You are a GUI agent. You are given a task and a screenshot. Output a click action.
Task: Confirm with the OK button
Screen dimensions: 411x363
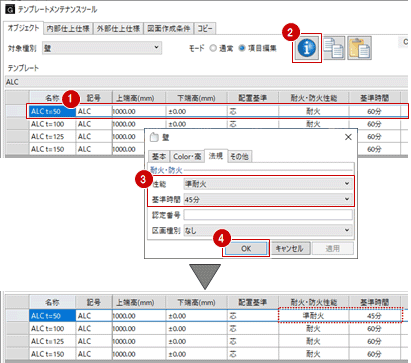click(x=246, y=248)
